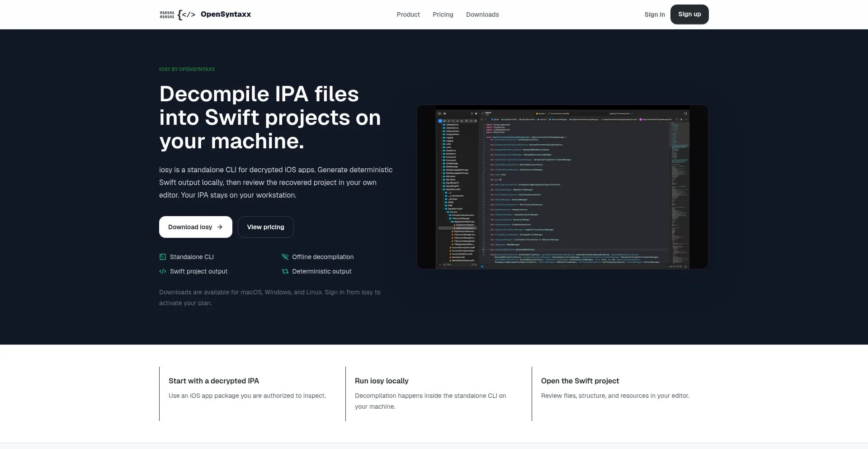This screenshot has width=868, height=449.
Task: Click the Offline decompilation feature text
Action: (x=323, y=257)
